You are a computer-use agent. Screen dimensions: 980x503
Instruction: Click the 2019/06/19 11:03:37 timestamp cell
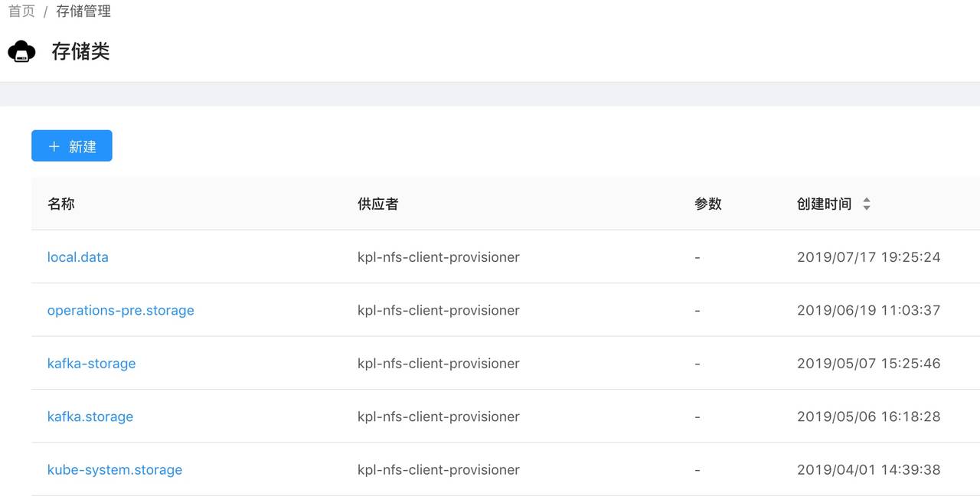[x=868, y=310]
